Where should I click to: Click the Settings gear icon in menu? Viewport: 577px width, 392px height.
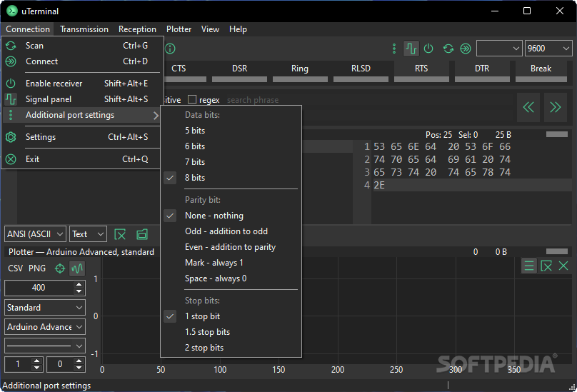pyautogui.click(x=11, y=137)
